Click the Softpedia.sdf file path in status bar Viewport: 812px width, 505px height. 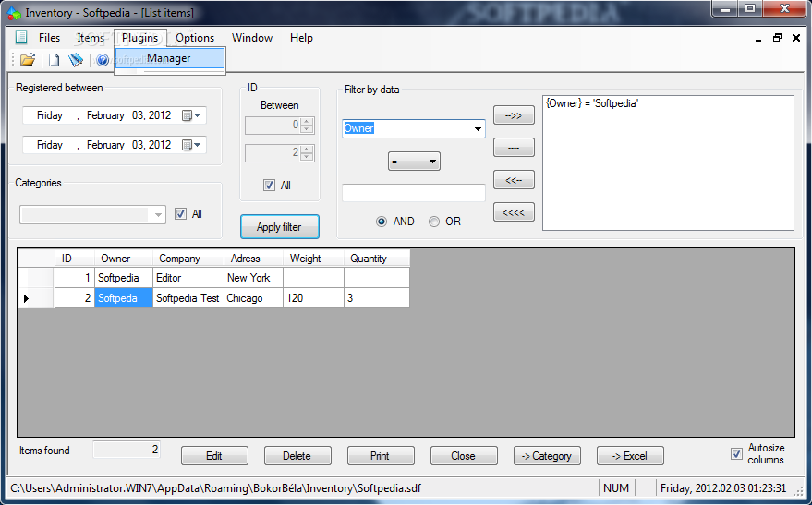click(x=216, y=488)
